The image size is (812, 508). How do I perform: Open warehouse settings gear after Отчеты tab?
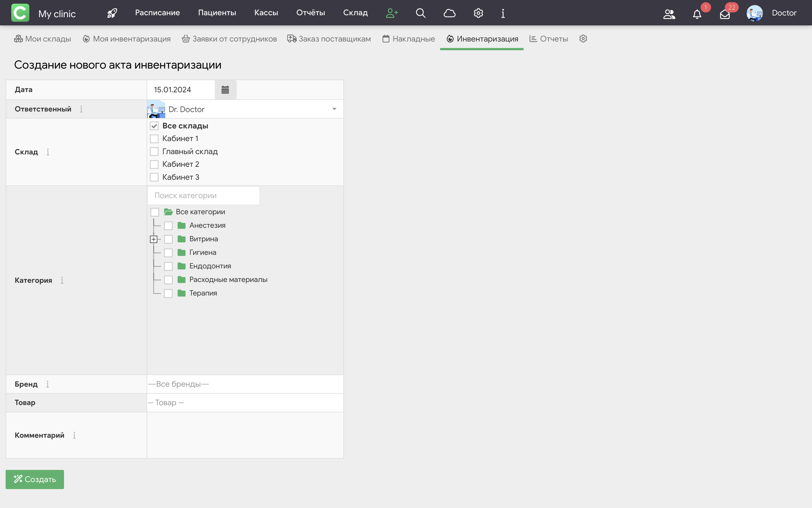(x=583, y=39)
